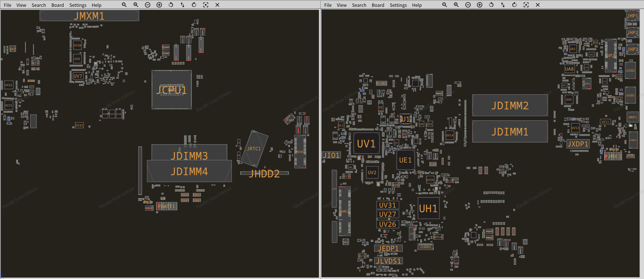Rotate left board view counter-clockwise
Image resolution: width=644 pixels, height=279 pixels.
pyautogui.click(x=171, y=5)
